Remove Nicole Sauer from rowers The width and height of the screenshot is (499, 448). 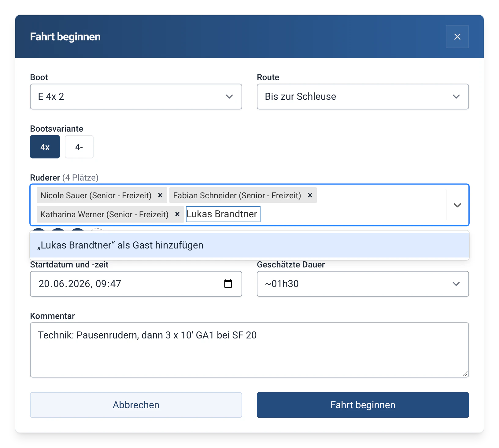click(160, 195)
